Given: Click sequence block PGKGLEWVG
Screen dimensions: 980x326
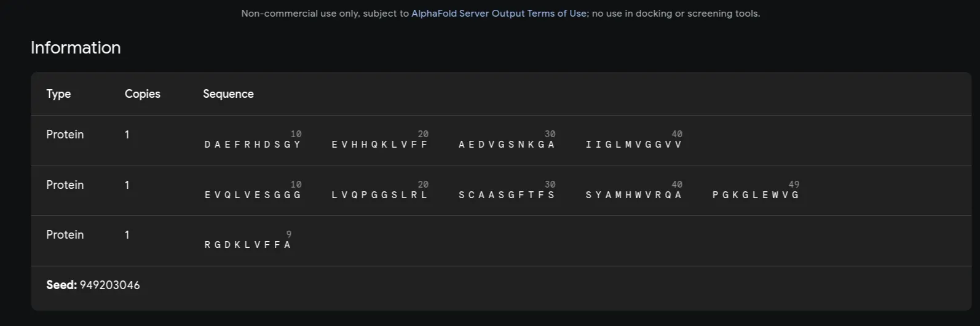Looking at the screenshot, I should coord(756,195).
